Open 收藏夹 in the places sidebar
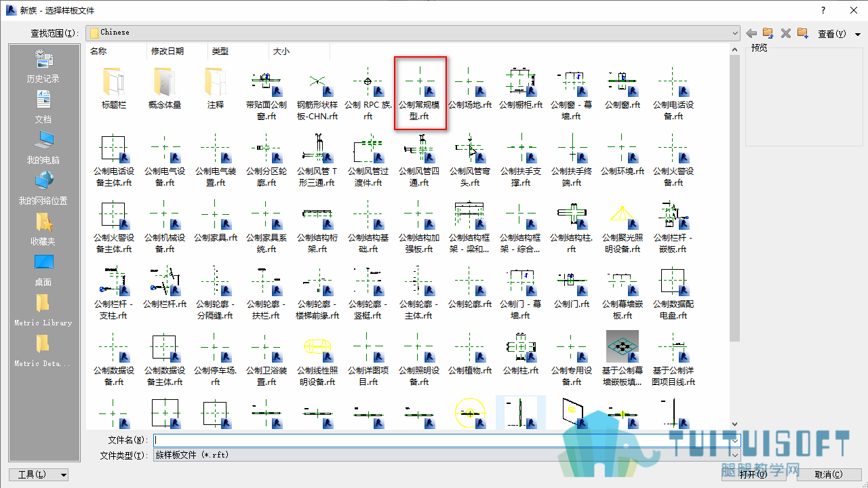Image resolution: width=868 pixels, height=488 pixels. click(x=43, y=229)
